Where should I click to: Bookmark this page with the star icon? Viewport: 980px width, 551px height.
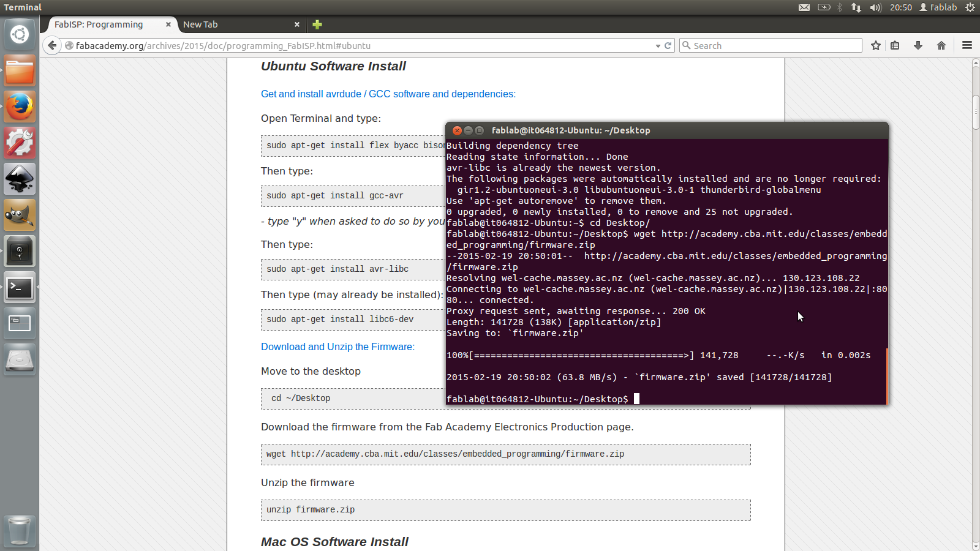point(876,45)
